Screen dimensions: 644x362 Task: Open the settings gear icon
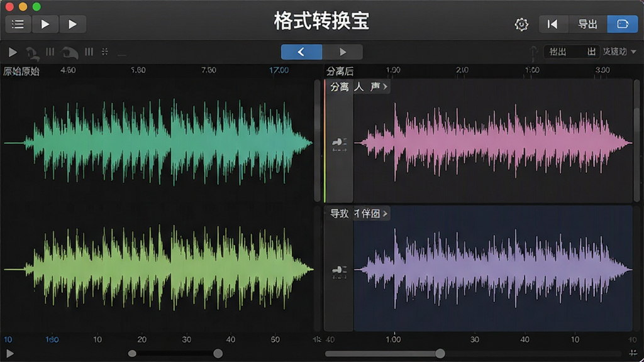click(521, 25)
